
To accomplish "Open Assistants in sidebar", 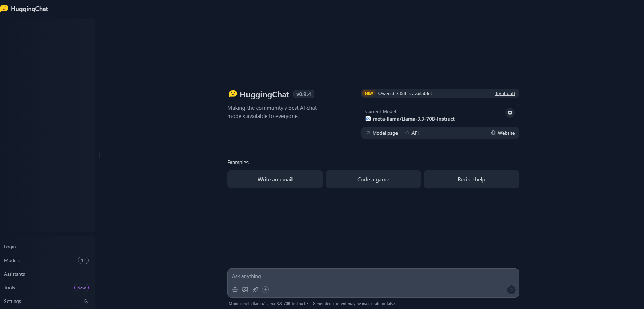I will click(x=14, y=274).
